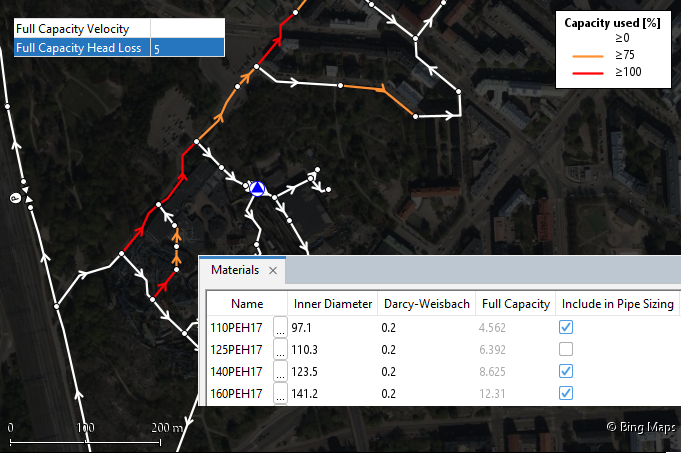Open browse button for 140PEH17 material
Screen dimensions: 681x453
point(280,371)
